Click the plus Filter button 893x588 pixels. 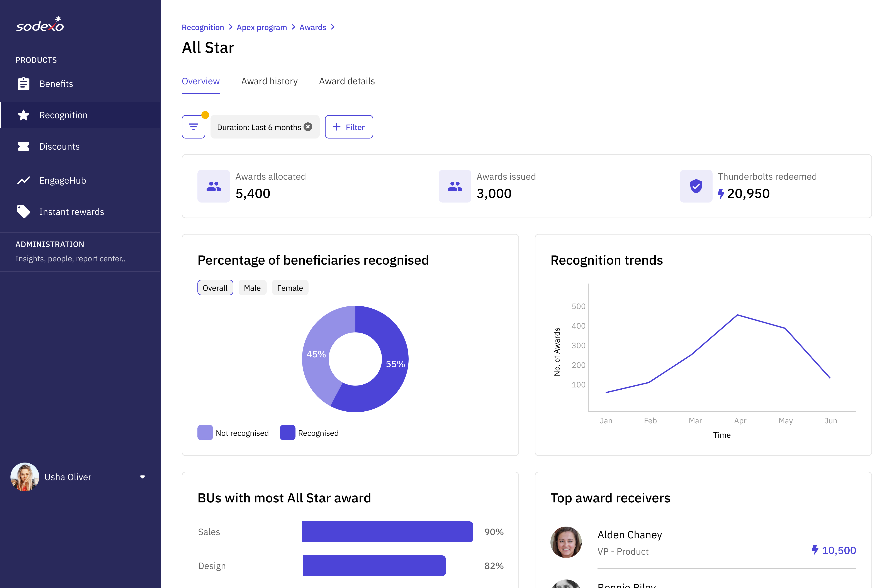pos(349,127)
